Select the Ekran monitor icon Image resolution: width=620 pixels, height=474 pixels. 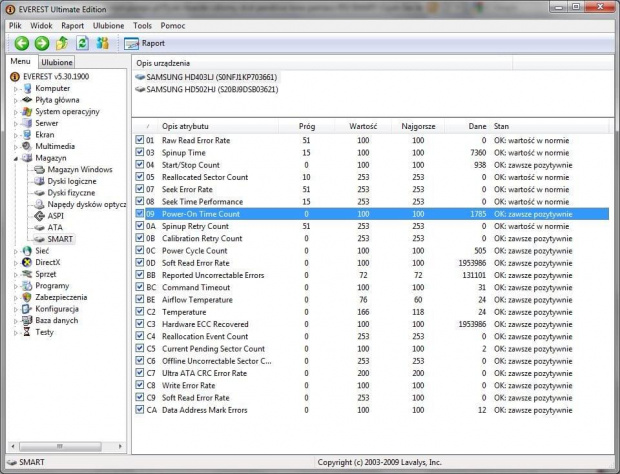[27, 134]
